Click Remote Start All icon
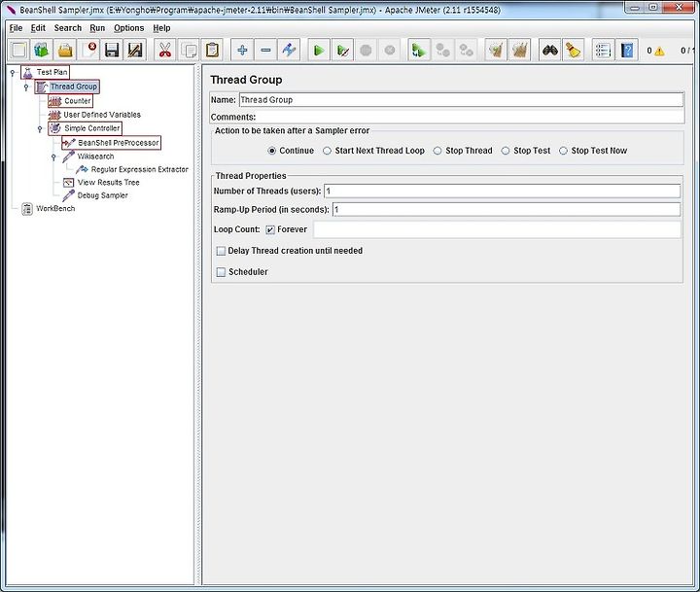This screenshot has height=592, width=700. point(419,50)
